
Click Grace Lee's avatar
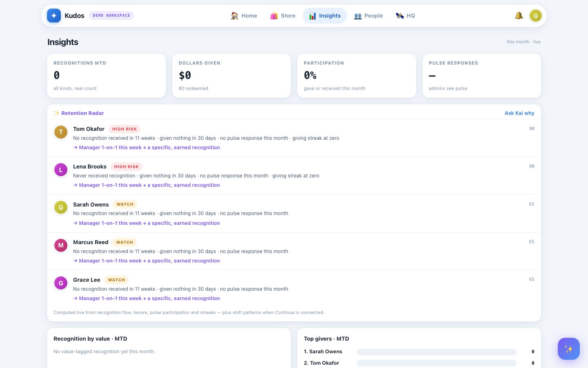click(61, 283)
